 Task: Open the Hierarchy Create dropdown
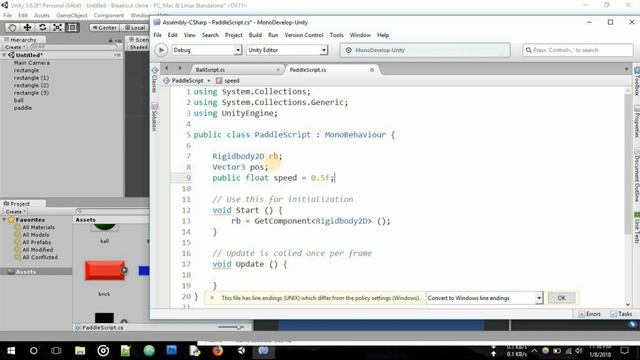click(15, 47)
